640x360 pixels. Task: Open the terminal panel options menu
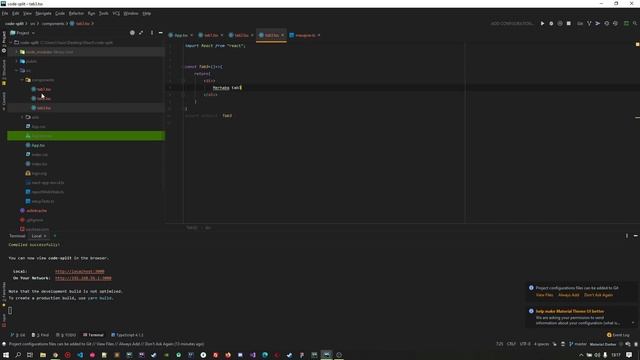pyautogui.click(x=627, y=236)
